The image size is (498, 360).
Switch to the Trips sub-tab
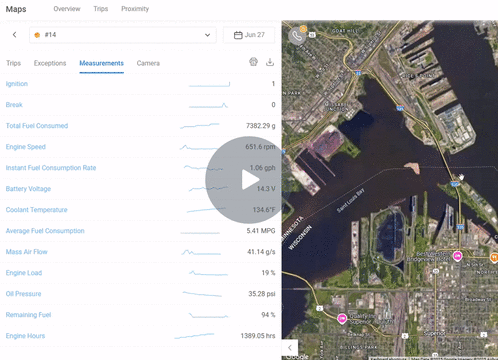click(13, 63)
